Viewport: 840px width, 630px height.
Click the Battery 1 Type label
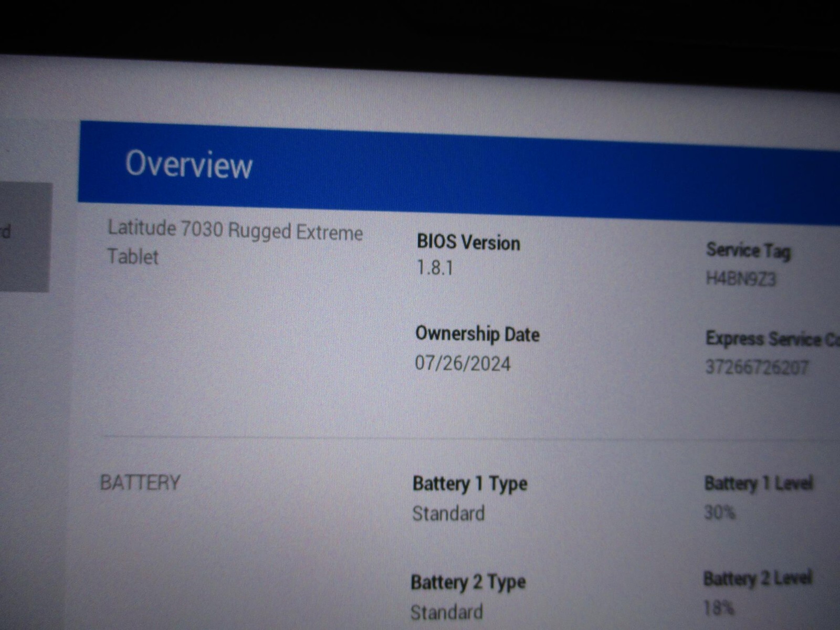pyautogui.click(x=470, y=484)
